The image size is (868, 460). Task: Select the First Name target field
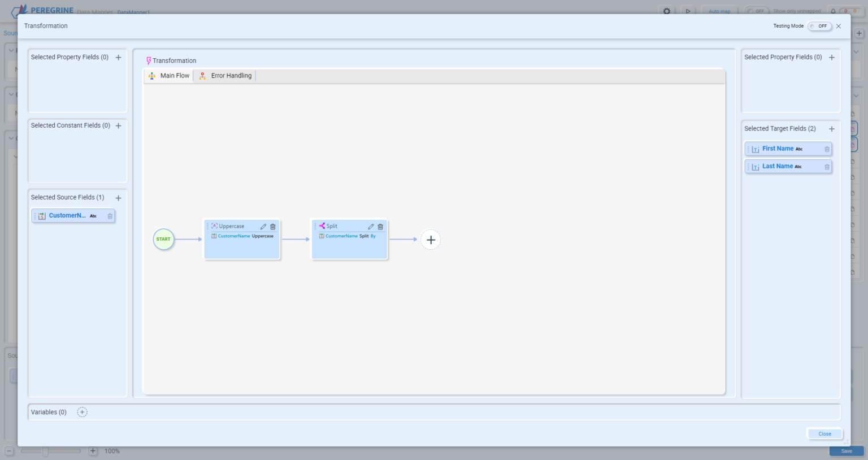(778, 149)
